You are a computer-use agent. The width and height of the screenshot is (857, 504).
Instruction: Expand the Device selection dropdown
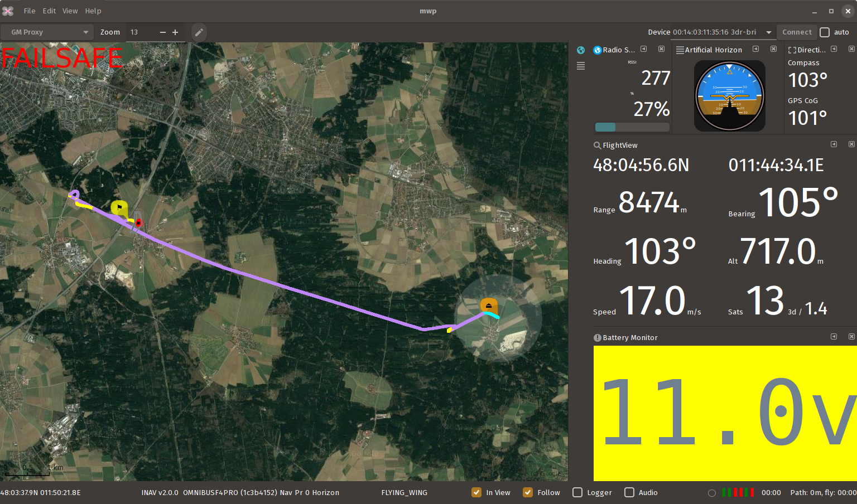(x=769, y=32)
